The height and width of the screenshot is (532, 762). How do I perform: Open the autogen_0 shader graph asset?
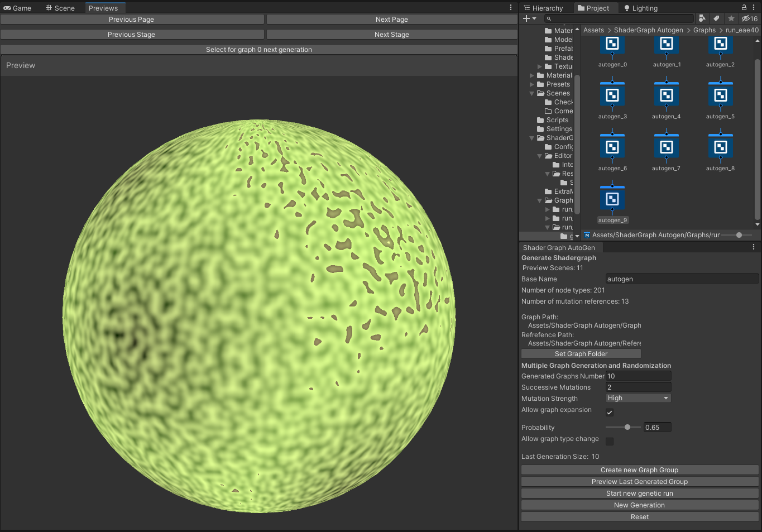(x=612, y=45)
